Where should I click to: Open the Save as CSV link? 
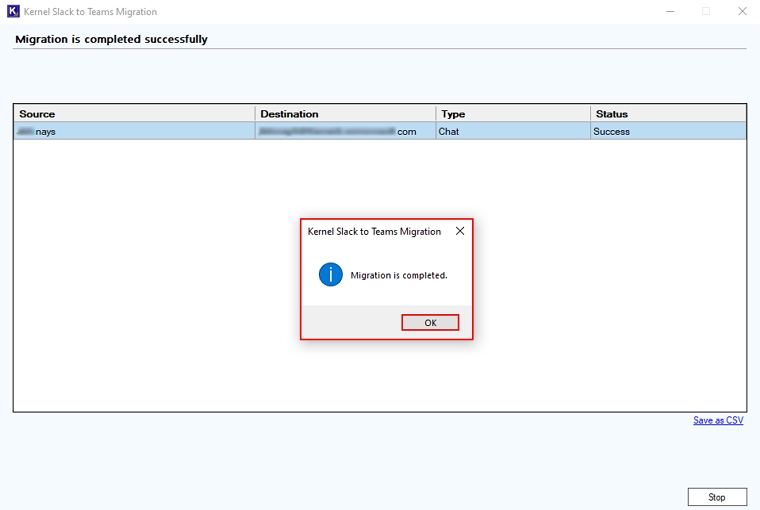coord(718,420)
